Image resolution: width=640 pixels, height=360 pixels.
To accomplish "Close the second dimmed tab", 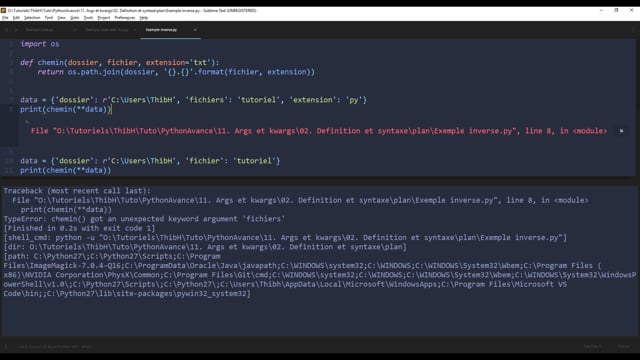I will click(x=135, y=30).
